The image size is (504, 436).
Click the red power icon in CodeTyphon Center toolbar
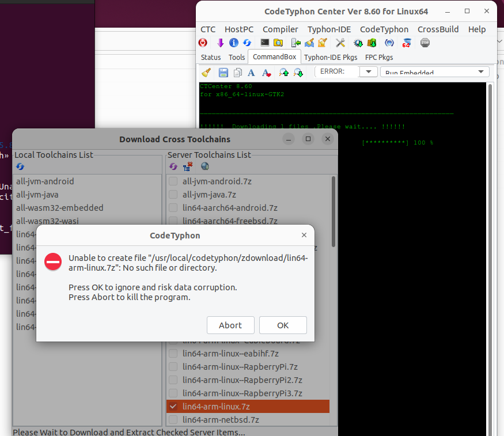[x=203, y=43]
